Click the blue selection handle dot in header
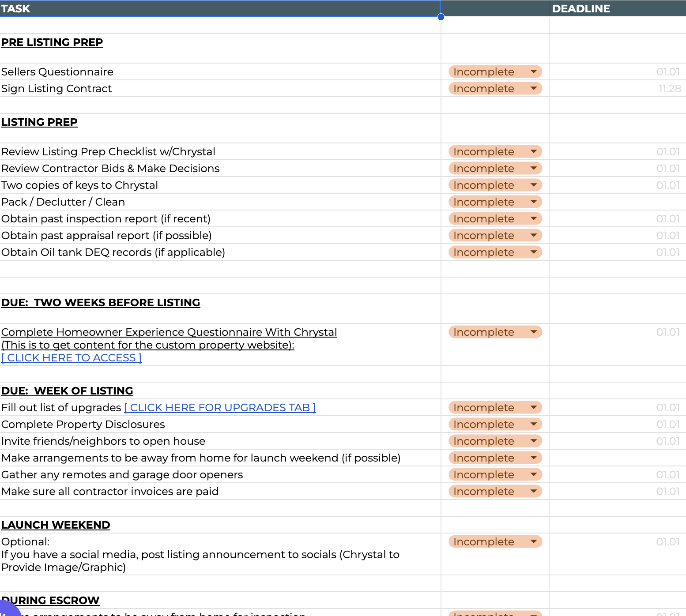 (x=441, y=17)
